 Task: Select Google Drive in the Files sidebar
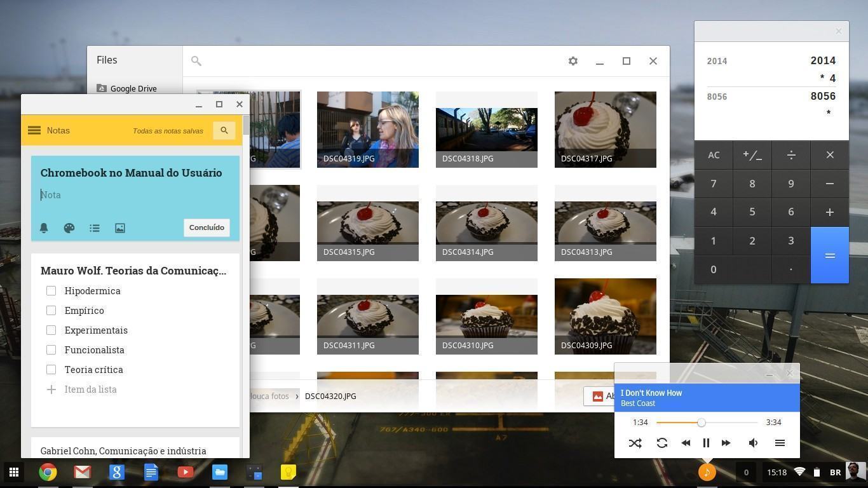(x=133, y=88)
